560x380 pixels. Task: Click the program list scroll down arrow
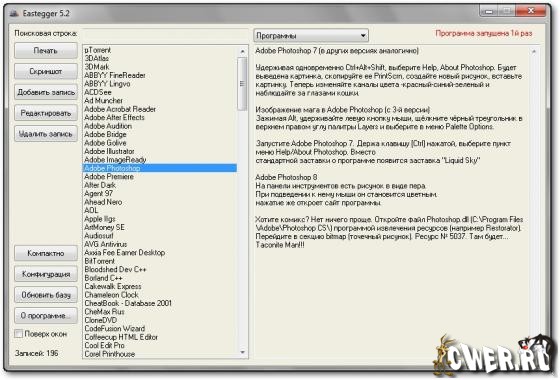(242, 352)
